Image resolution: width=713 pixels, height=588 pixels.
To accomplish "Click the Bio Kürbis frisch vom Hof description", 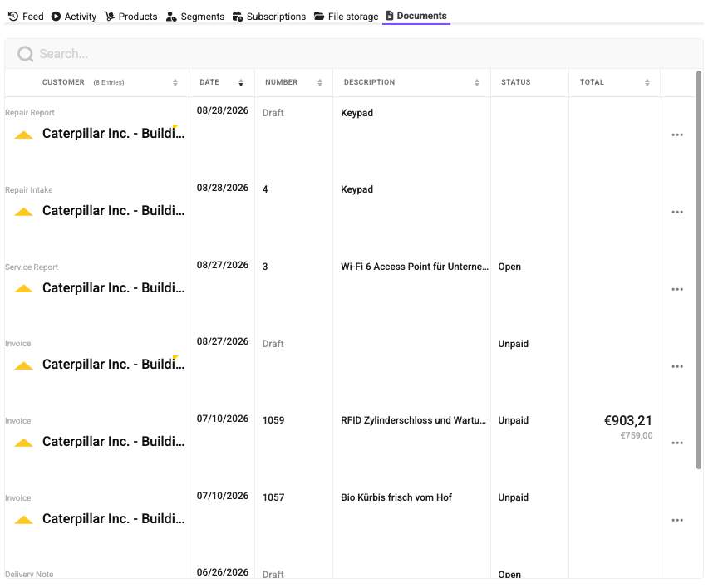I will tap(396, 497).
